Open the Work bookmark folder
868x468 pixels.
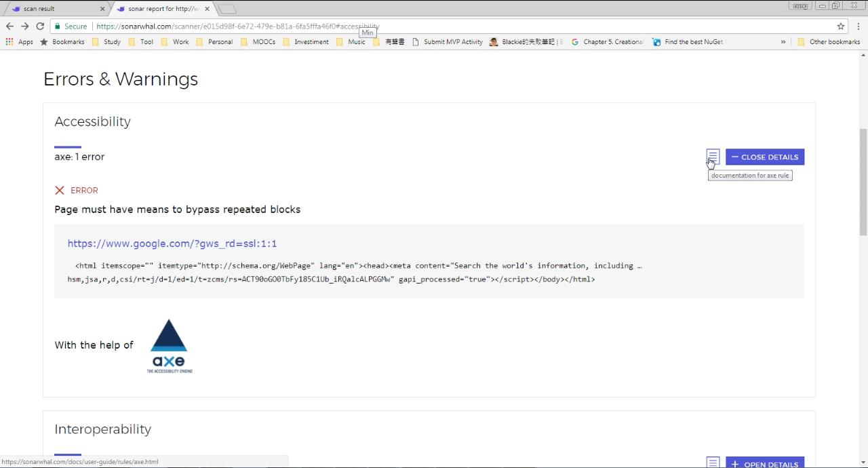click(x=174, y=42)
